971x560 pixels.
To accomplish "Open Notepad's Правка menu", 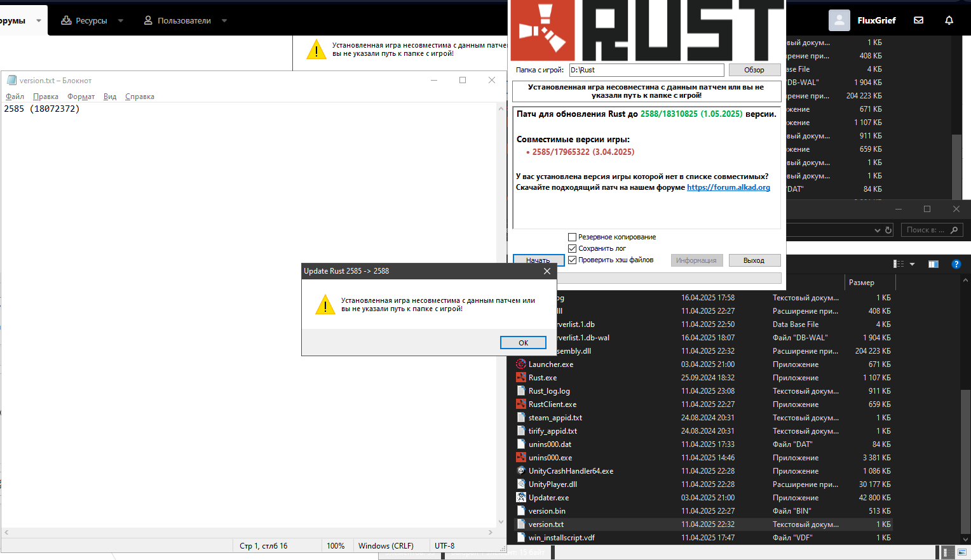I will click(x=46, y=97).
